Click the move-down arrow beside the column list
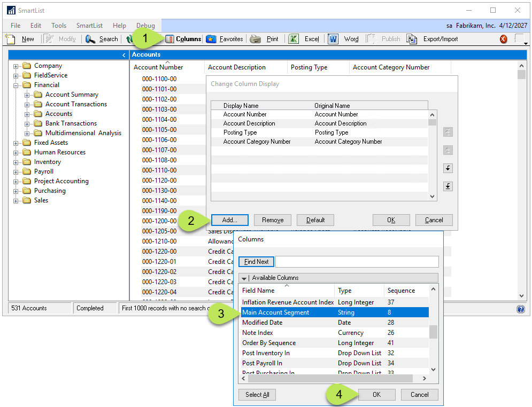This screenshot has height=407, width=532. click(x=448, y=168)
